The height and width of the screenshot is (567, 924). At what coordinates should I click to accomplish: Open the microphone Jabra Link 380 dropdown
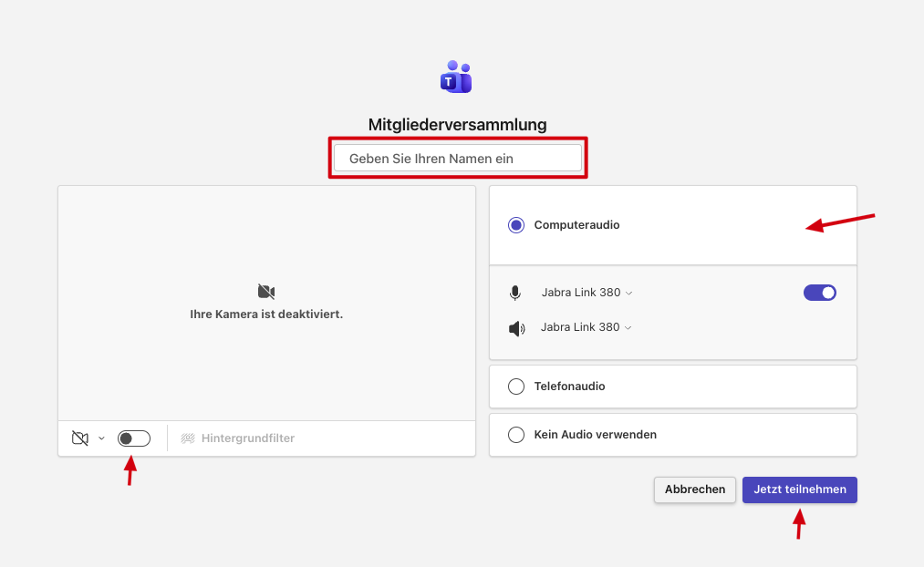click(x=587, y=293)
